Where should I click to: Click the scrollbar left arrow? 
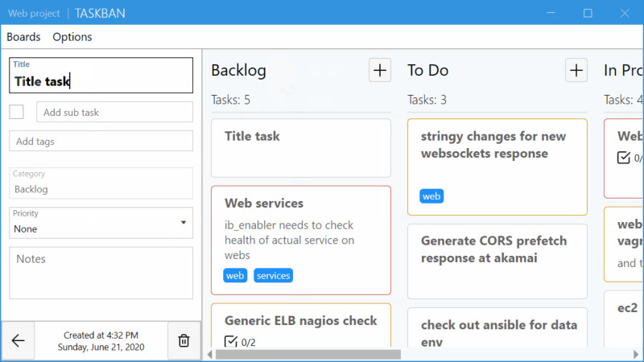[210, 354]
